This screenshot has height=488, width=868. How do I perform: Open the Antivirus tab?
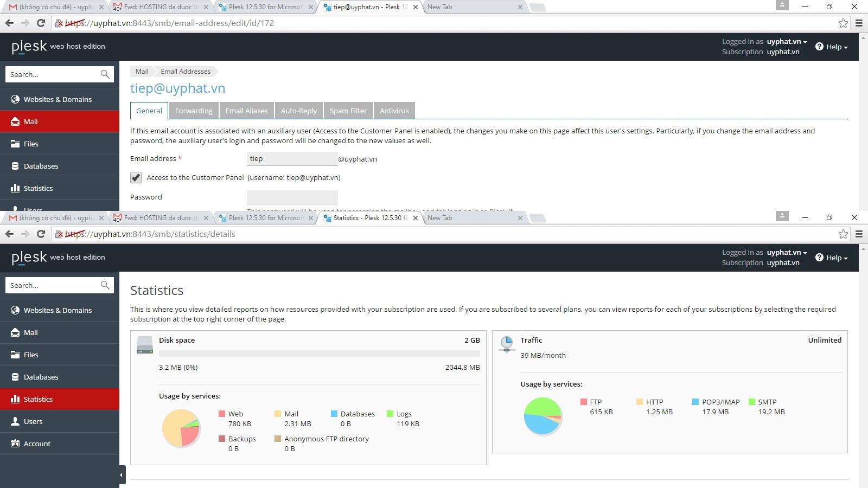394,111
